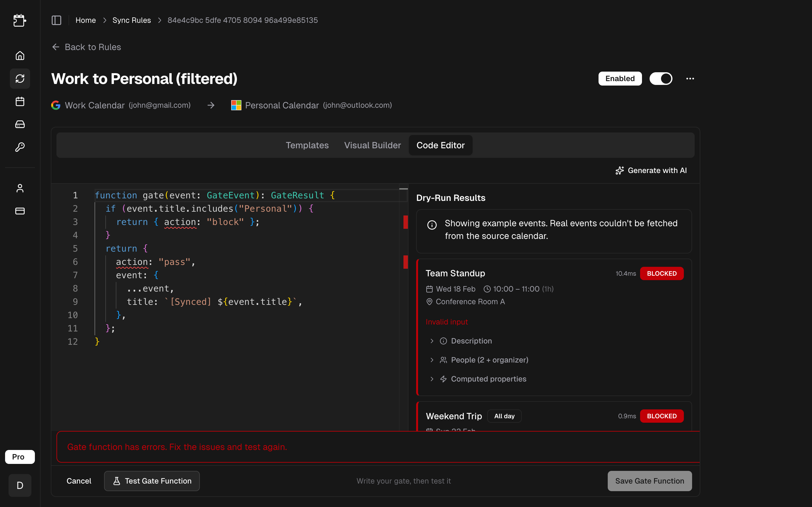Open the more options ellipsis menu
The image size is (812, 507).
pyautogui.click(x=690, y=79)
